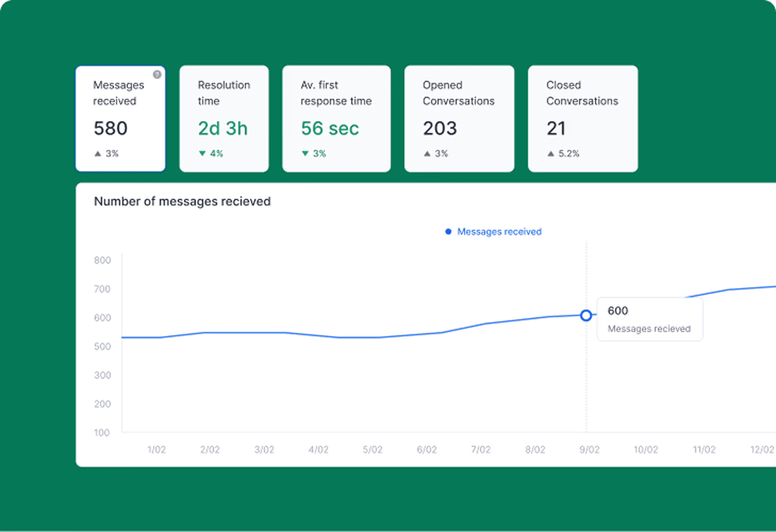Click the up arrow on Opened Conversations card
Image resolution: width=776 pixels, height=532 pixels.
tap(427, 153)
